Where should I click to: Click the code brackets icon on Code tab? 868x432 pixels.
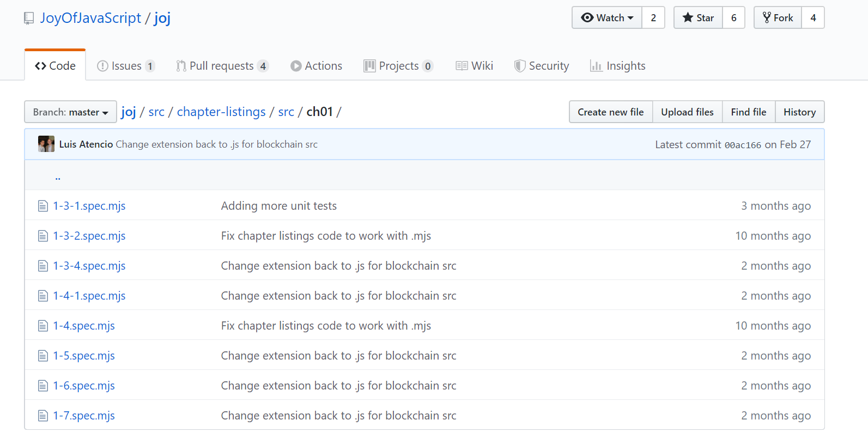(40, 66)
